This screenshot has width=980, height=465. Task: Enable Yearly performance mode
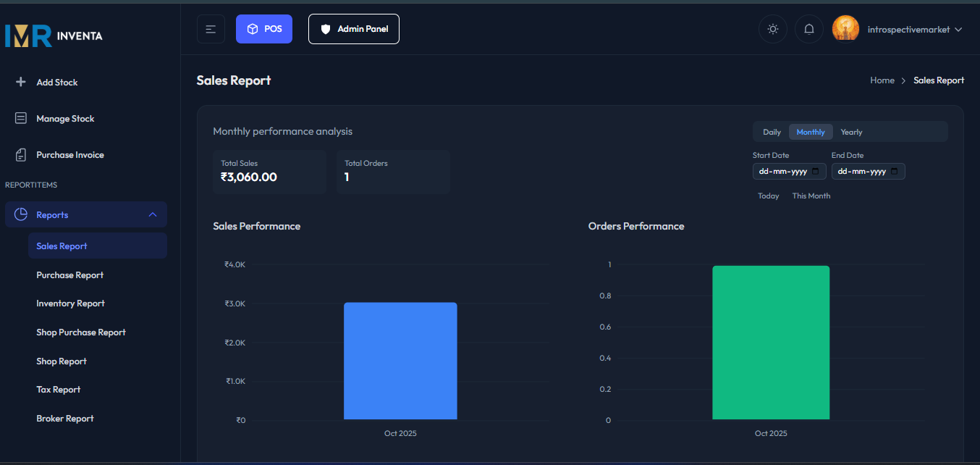tap(851, 131)
